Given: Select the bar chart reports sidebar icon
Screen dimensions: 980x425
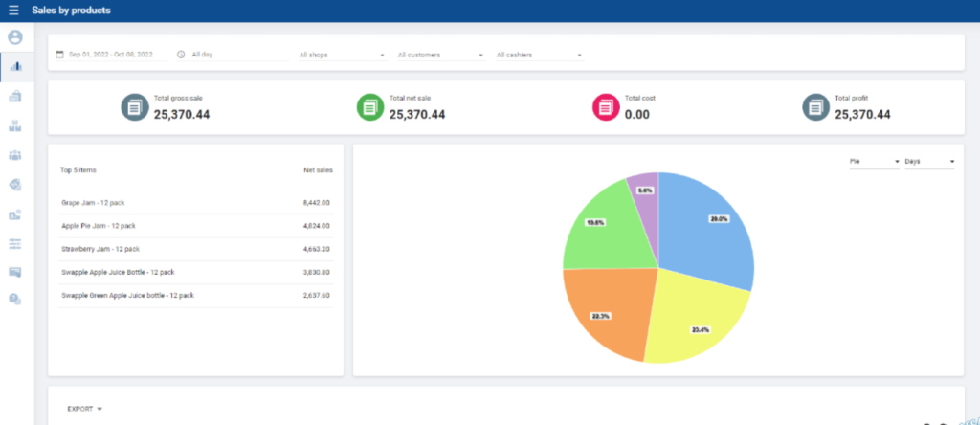Looking at the screenshot, I should point(14,66).
